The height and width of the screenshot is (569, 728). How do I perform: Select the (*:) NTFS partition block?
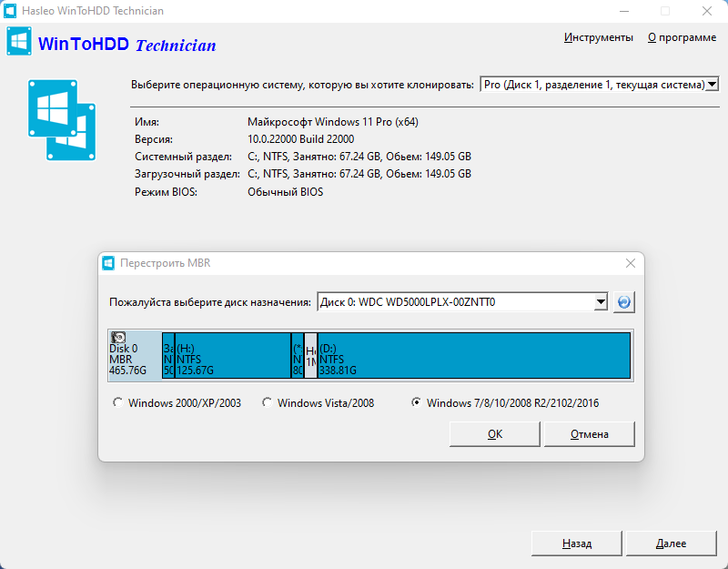coord(298,355)
